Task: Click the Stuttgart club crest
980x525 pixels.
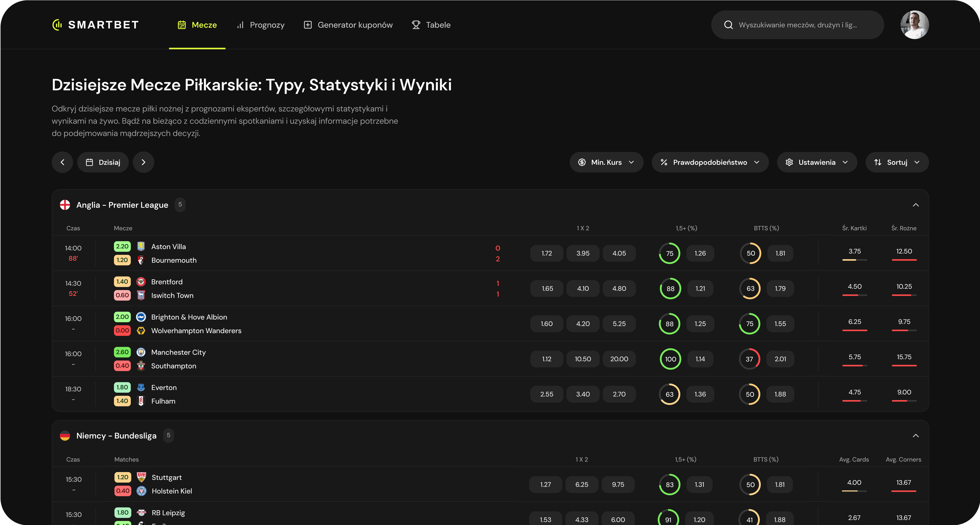Action: coord(141,478)
